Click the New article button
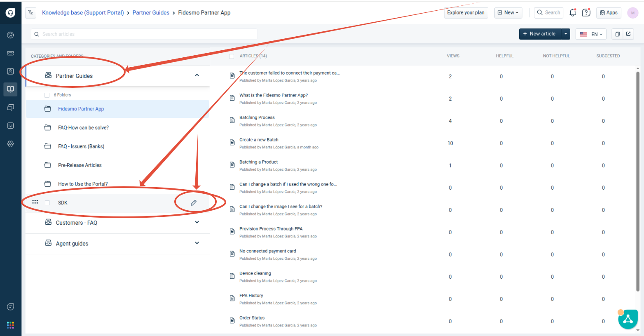Viewport: 644px width, 336px height. pos(540,34)
